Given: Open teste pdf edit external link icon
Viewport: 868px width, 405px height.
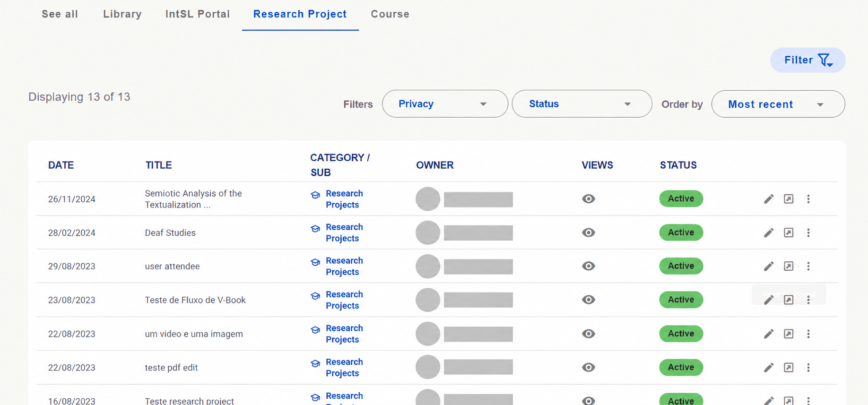Looking at the screenshot, I should tap(789, 367).
